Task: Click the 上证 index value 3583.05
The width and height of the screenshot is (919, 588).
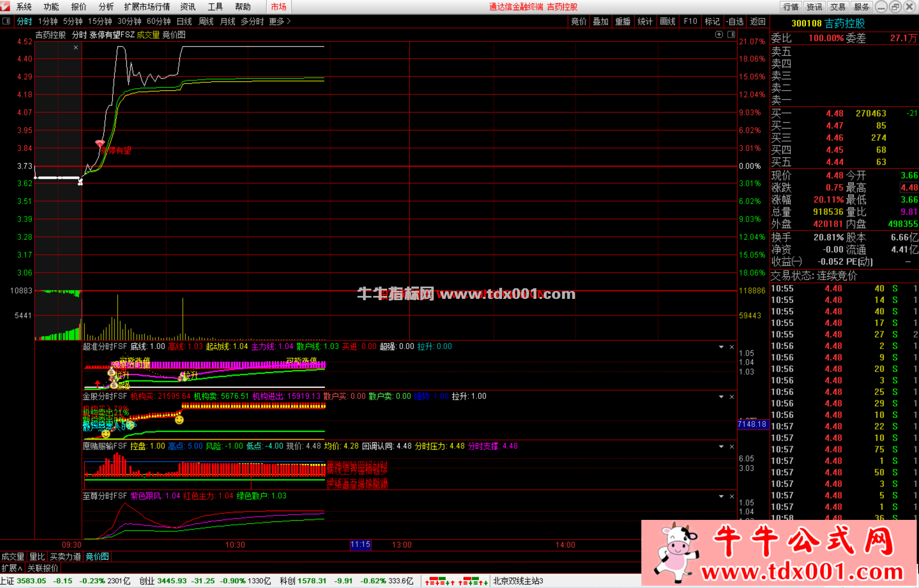Action: 32,581
